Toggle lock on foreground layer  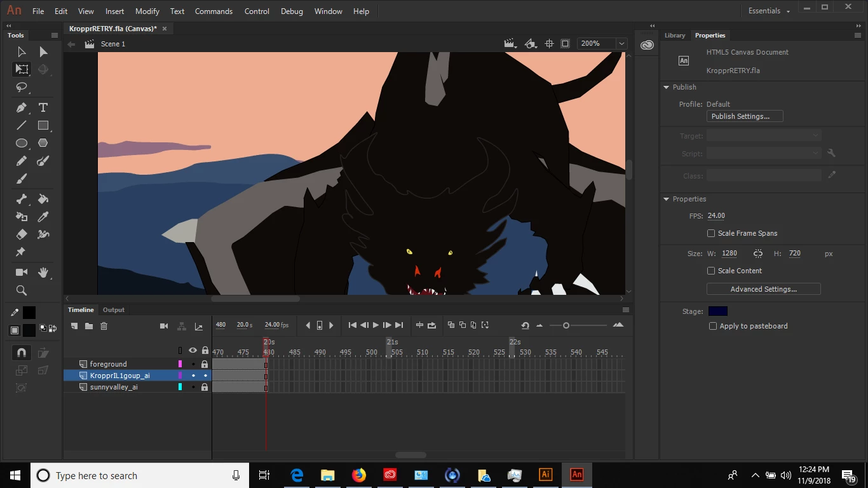[x=205, y=364]
